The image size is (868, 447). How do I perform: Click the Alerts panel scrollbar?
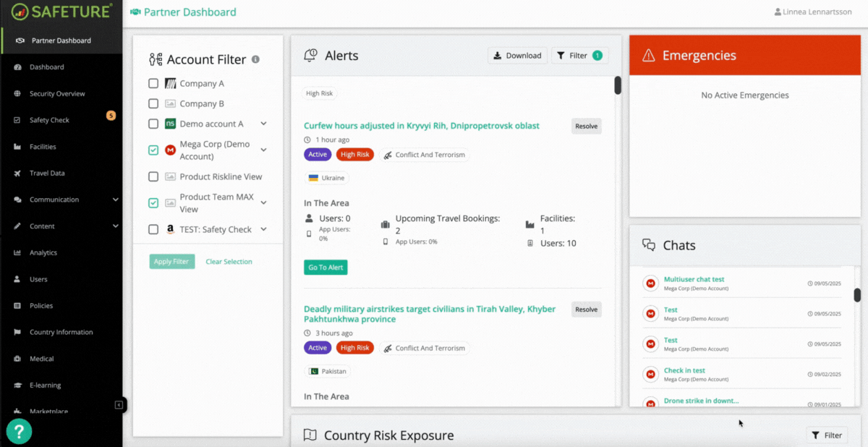(x=617, y=85)
